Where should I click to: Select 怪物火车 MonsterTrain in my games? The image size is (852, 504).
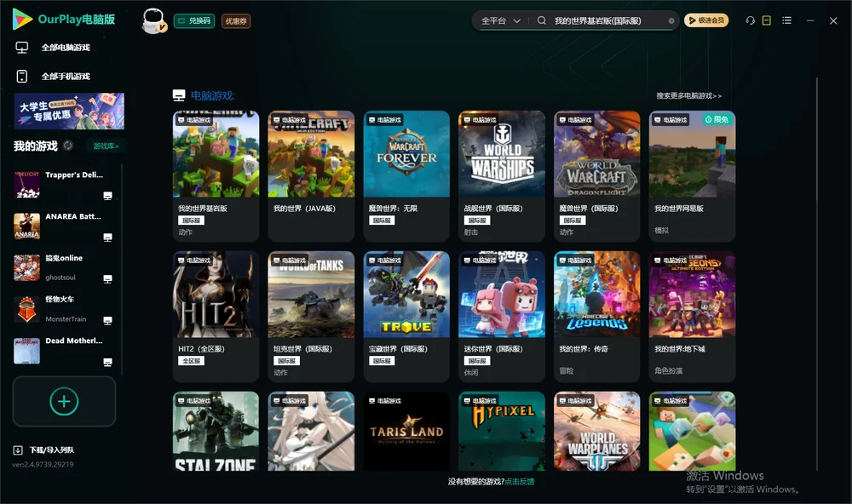(64, 310)
